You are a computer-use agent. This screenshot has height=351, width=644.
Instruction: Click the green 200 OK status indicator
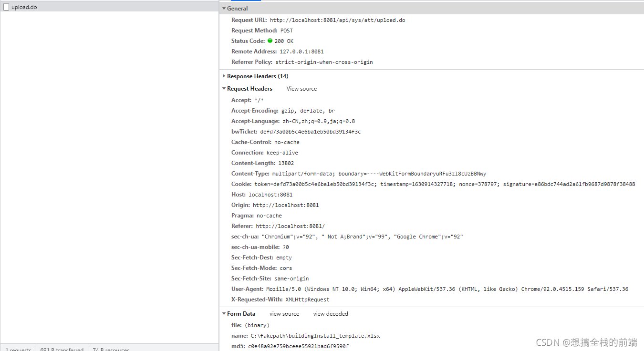270,41
